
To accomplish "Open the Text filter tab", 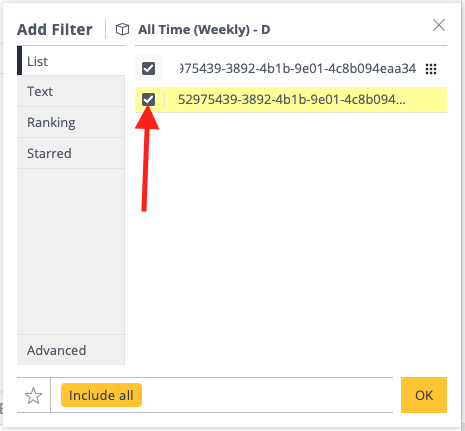I will 71,91.
